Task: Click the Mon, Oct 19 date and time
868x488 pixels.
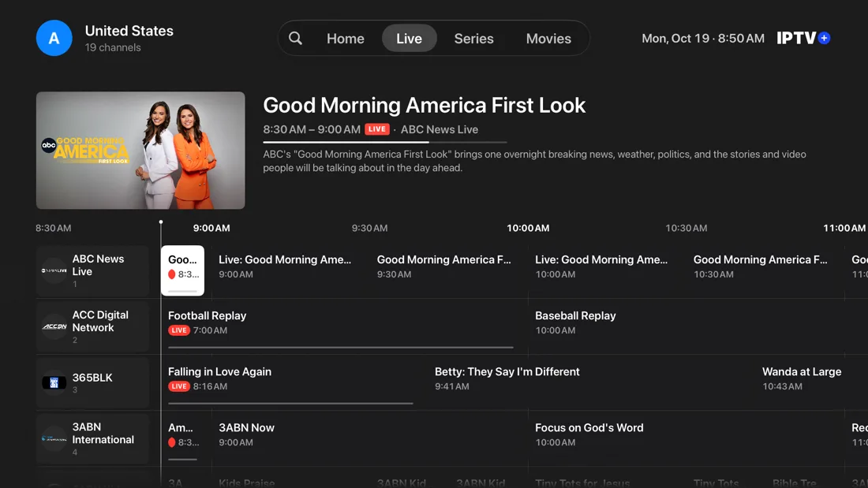Action: click(x=703, y=38)
